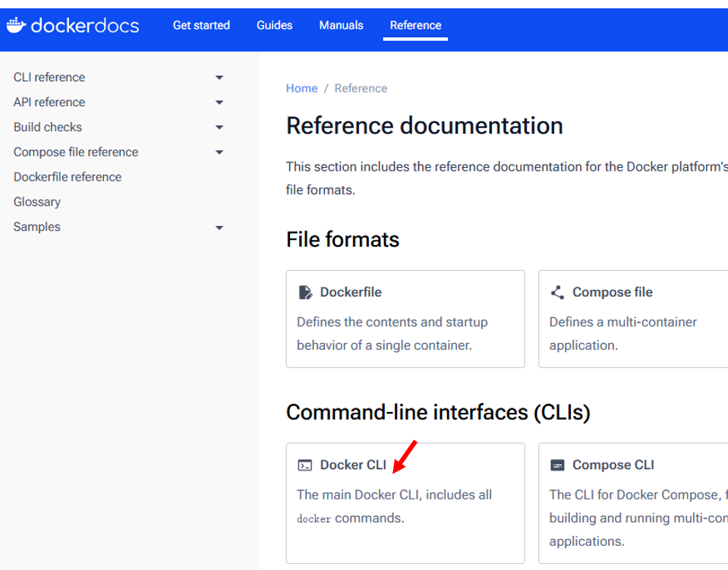Open Compose file reference in sidebar
Viewport: 728px width, 570px height.
coord(76,153)
